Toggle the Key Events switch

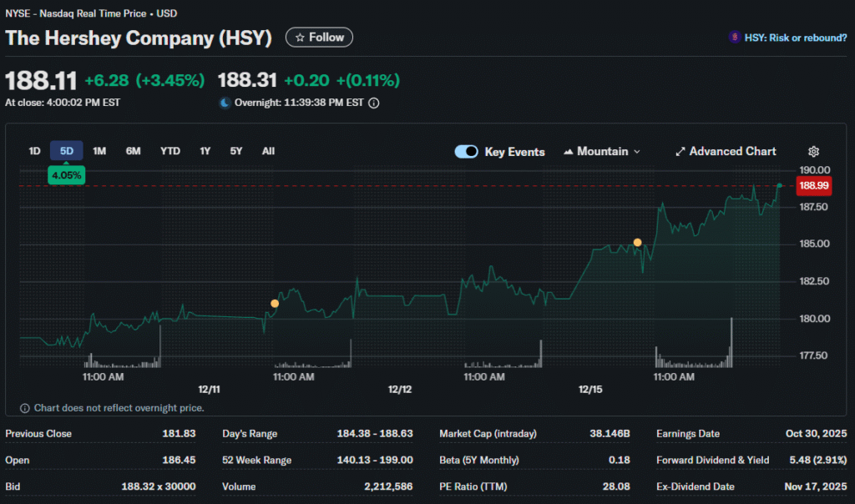pyautogui.click(x=467, y=152)
